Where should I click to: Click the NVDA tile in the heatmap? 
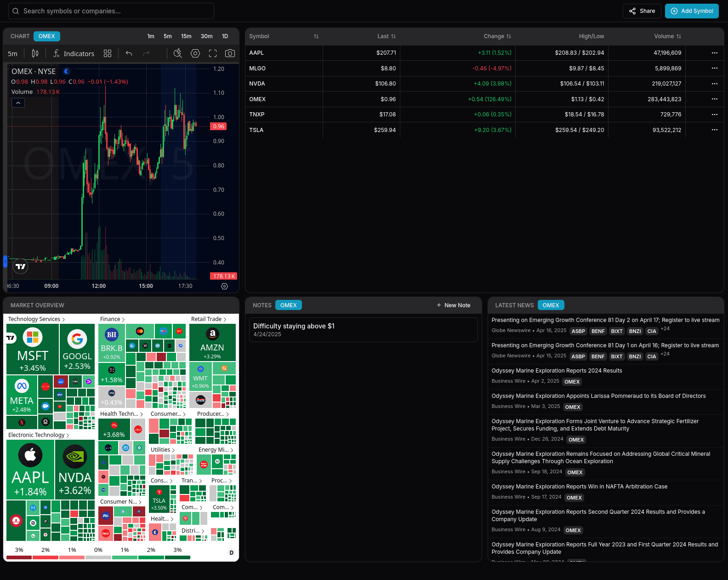75,470
